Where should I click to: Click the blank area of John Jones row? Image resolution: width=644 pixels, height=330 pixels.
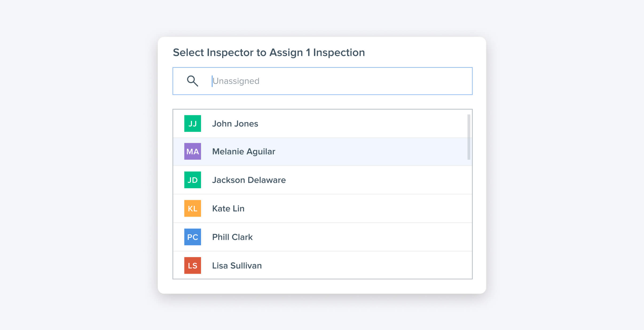[360, 124]
